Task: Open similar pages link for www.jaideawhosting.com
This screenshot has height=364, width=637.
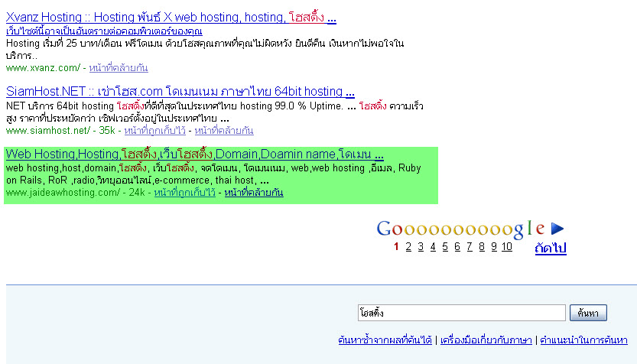Action: (254, 193)
